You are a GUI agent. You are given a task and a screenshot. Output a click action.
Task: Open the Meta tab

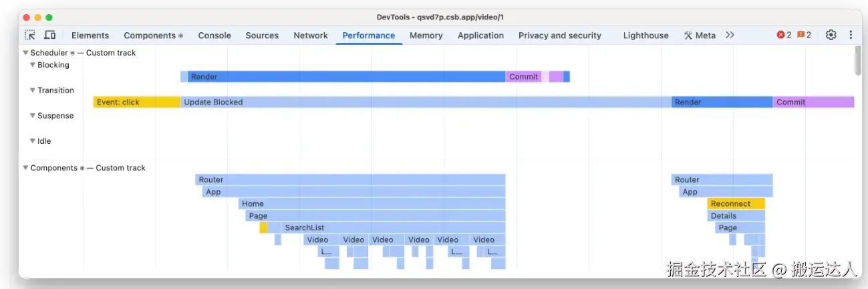tap(700, 35)
